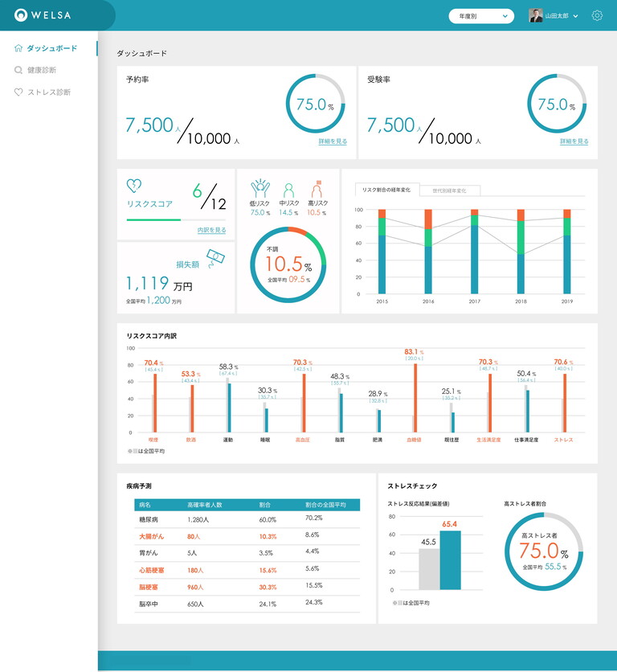Click the 血糖値 bar at 83.1%

[x=415, y=398]
